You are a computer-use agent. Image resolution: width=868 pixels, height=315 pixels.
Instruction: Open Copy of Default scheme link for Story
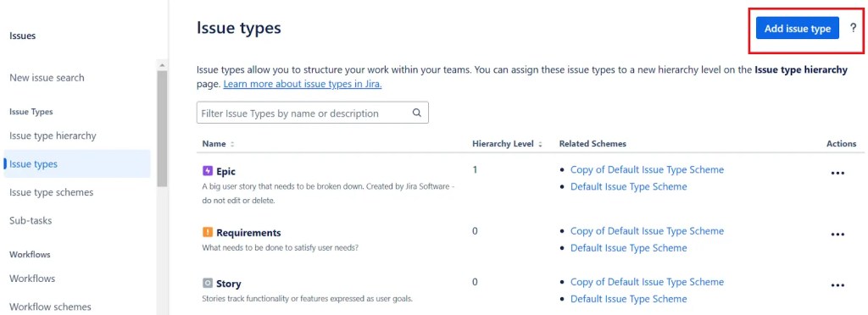click(647, 282)
